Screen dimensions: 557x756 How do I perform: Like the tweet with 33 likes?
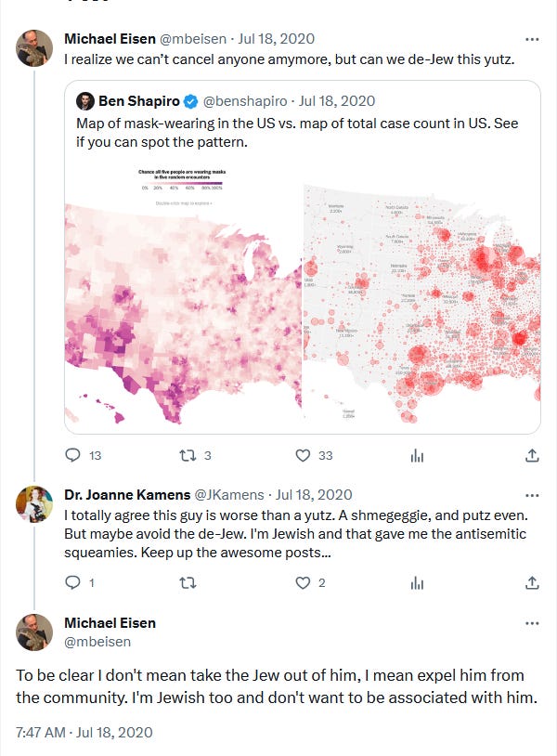(303, 455)
